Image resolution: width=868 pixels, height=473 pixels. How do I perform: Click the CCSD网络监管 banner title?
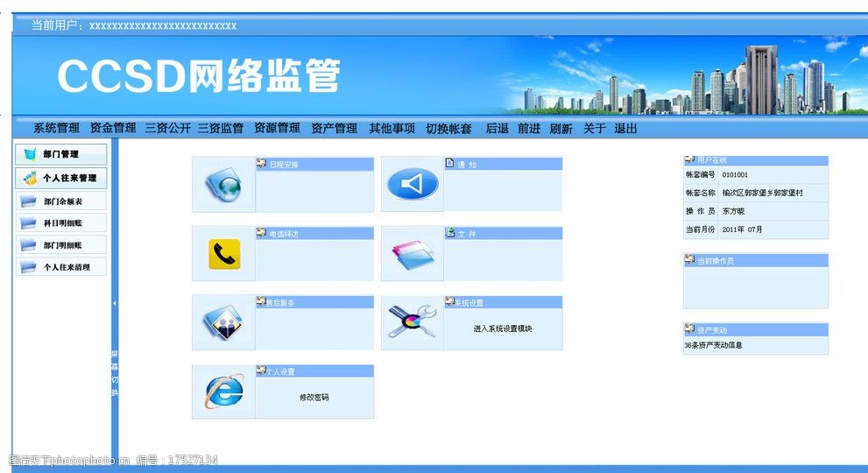(x=199, y=76)
